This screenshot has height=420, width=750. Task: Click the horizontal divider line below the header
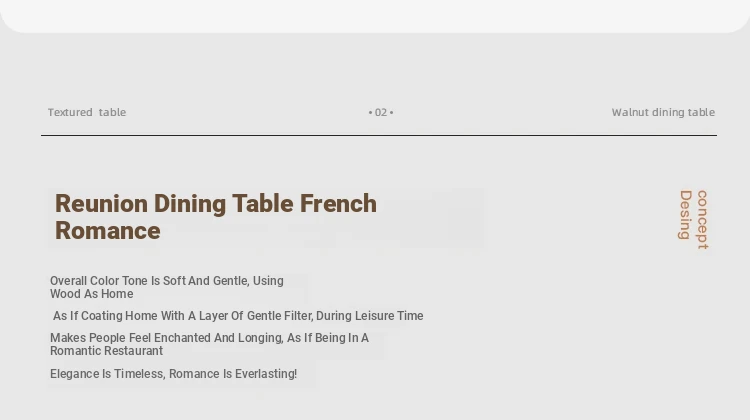378,135
